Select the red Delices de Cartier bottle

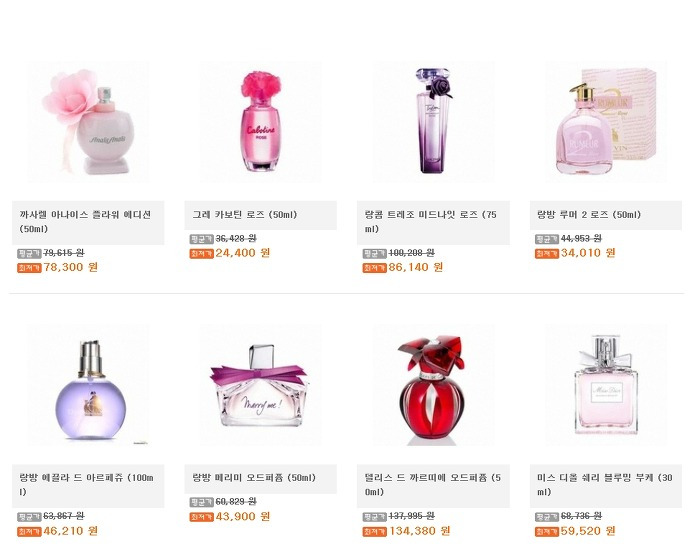(x=433, y=385)
